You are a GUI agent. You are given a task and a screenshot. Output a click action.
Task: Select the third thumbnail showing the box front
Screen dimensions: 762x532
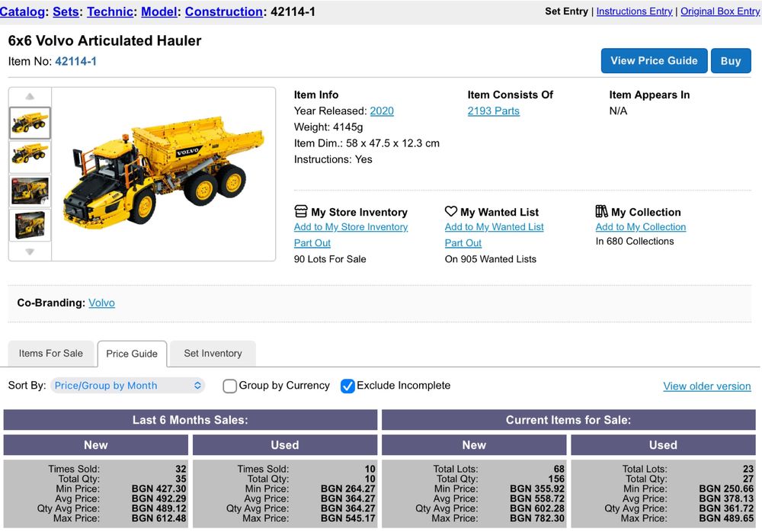pyautogui.click(x=30, y=191)
